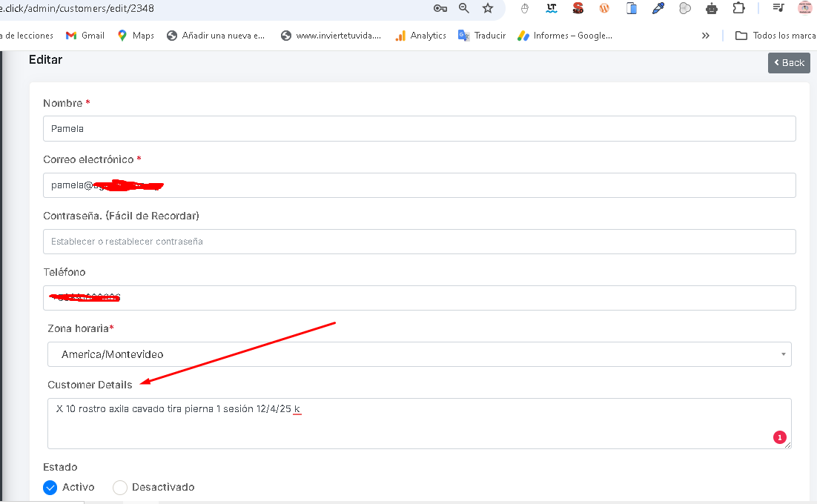The width and height of the screenshot is (817, 504).
Task: Click the SEO extension icon
Action: [x=578, y=8]
